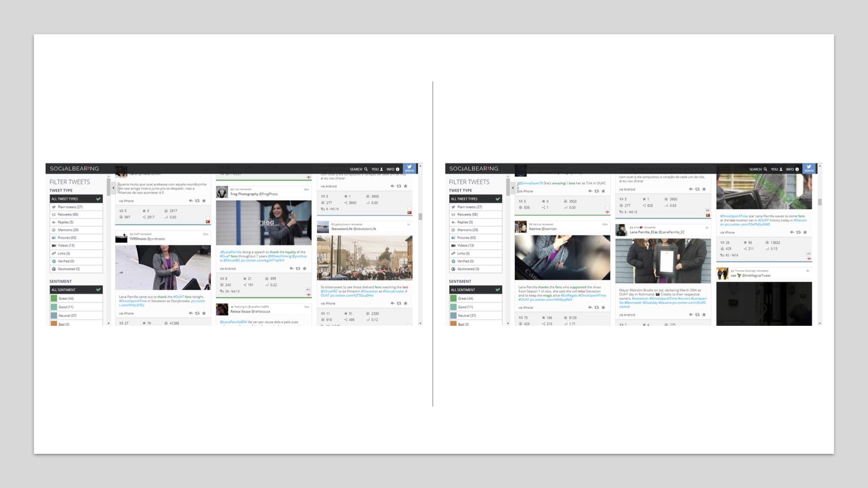Reply to the #OnceUponATime Lana waves tweet
Screen dimensions: 868x488
tap(792, 232)
